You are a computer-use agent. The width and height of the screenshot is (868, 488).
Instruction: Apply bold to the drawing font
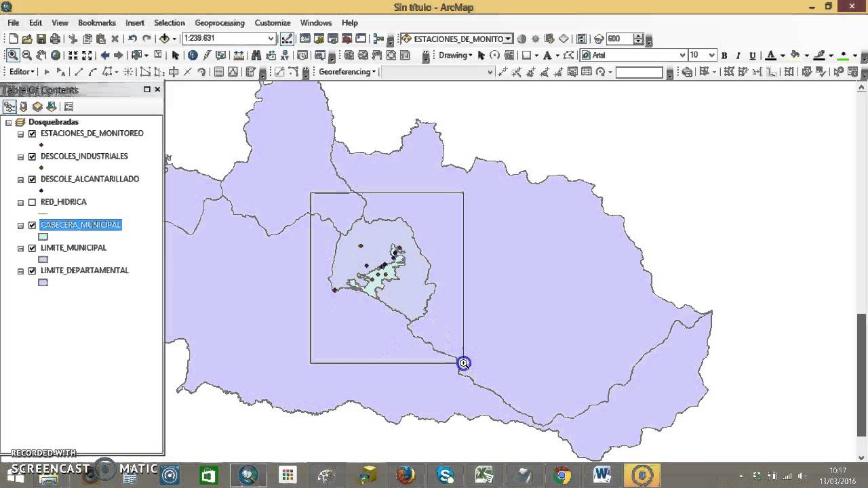click(724, 55)
